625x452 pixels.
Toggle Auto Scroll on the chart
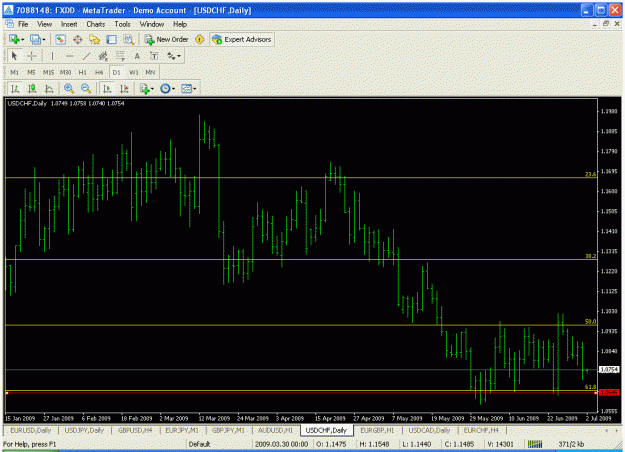(x=107, y=88)
